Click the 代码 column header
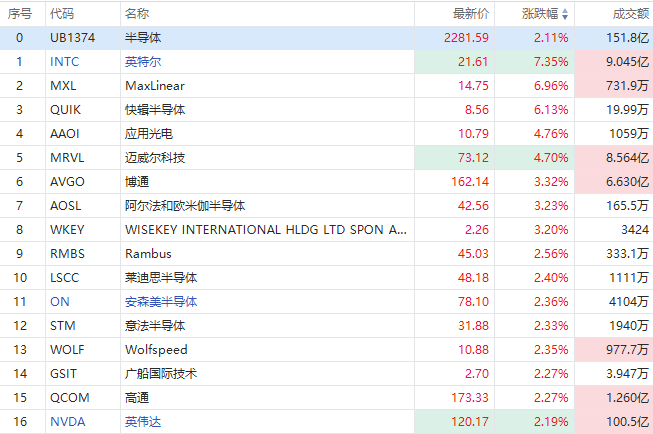Screen dimensions: 653x434 pos(62,14)
